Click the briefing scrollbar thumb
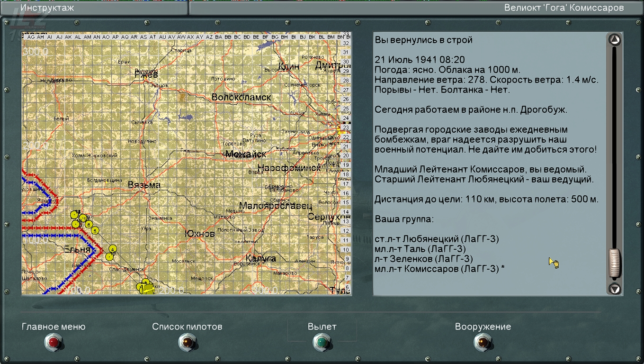The height and width of the screenshot is (364, 644). [614, 263]
